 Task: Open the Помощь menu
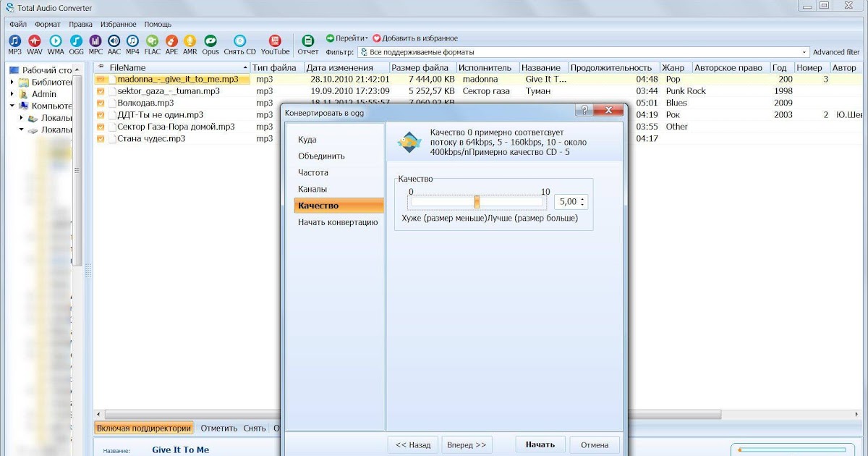tap(158, 24)
